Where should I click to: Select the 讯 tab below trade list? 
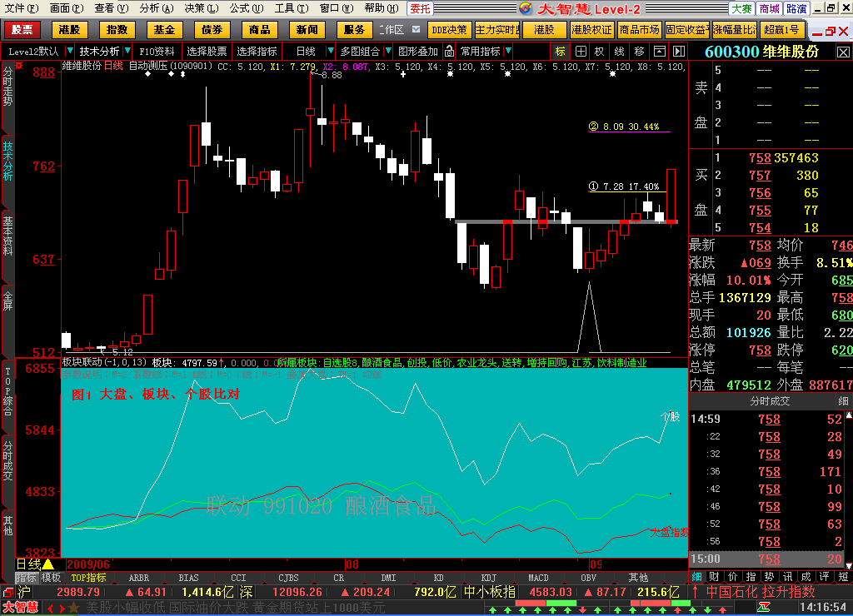pos(787,577)
